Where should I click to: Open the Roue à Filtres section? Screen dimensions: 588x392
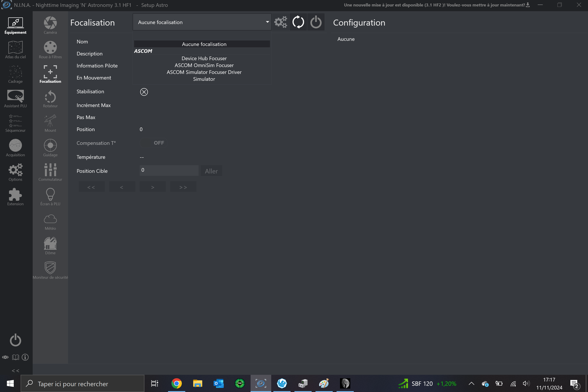pyautogui.click(x=50, y=49)
